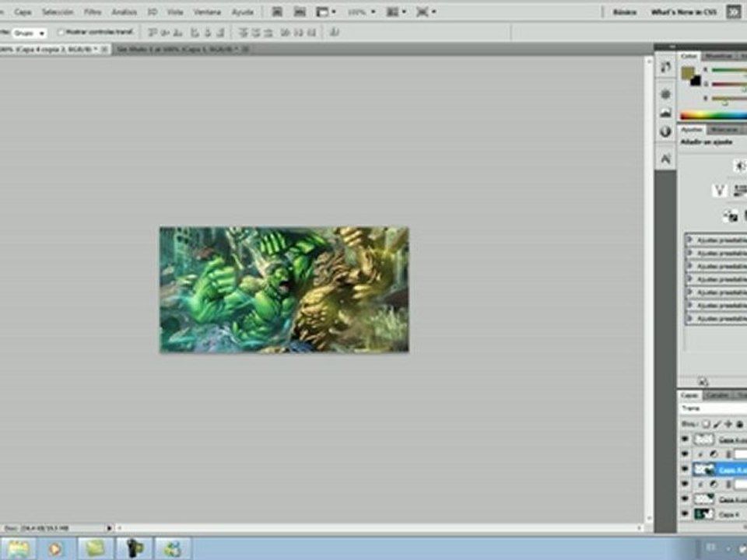
Task: Open the Info panel icon in the dock
Action: coord(665,131)
